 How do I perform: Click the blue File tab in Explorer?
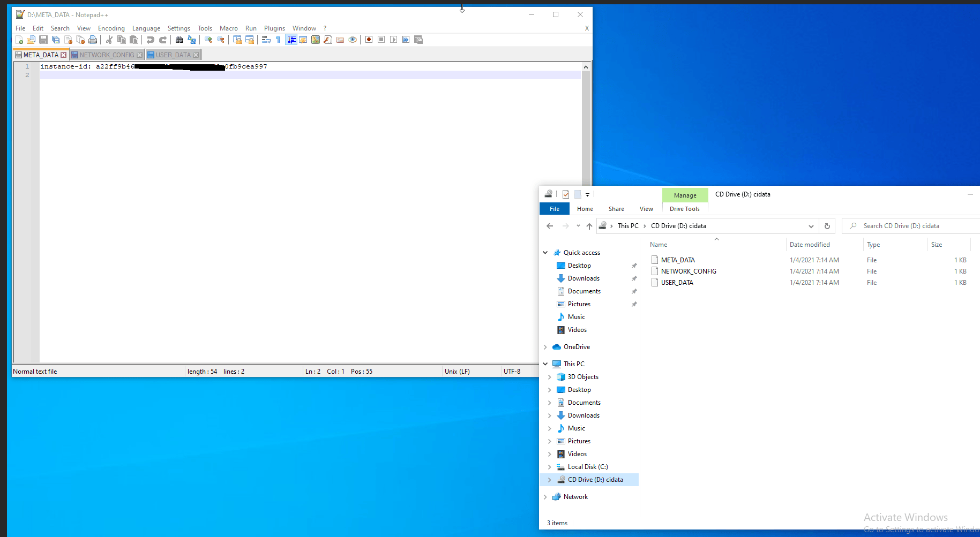pyautogui.click(x=555, y=209)
